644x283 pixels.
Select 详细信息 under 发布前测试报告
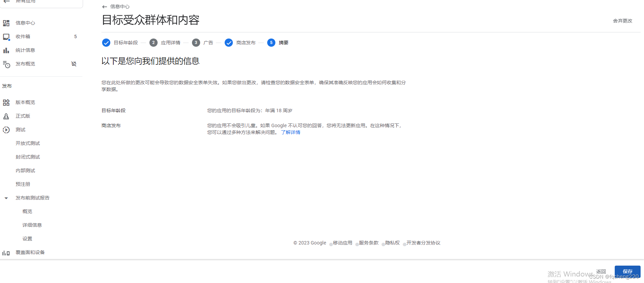click(x=32, y=225)
